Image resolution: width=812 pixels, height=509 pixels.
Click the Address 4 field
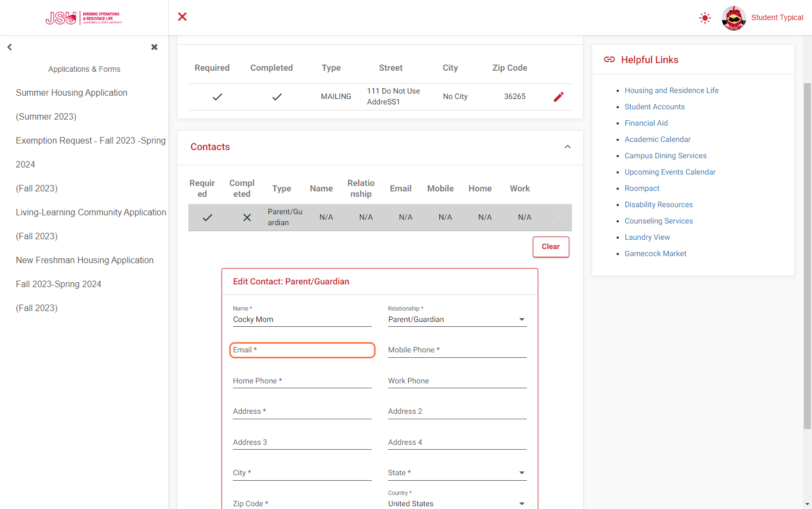tap(457, 443)
